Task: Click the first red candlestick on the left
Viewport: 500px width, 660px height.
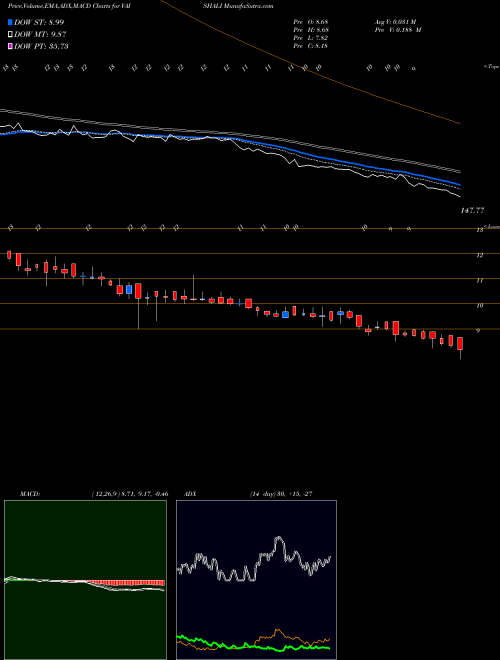Action: click(9, 254)
